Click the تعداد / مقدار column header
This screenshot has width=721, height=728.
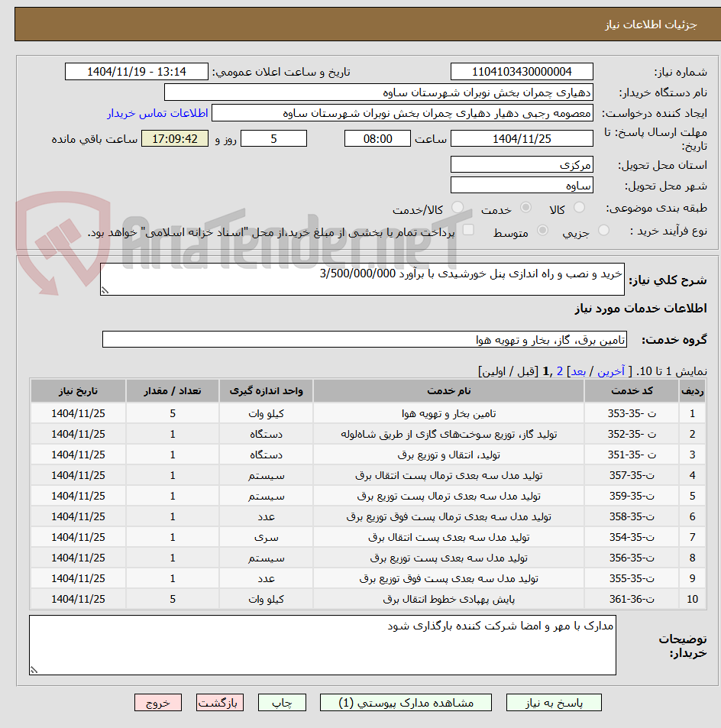(173, 391)
